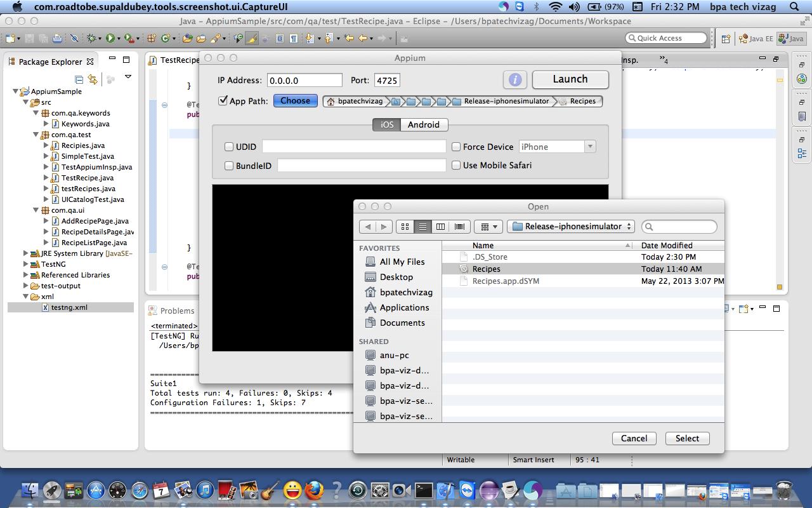The image size is (812, 508).
Task: Go back in the Open dialog
Action: coord(367,226)
